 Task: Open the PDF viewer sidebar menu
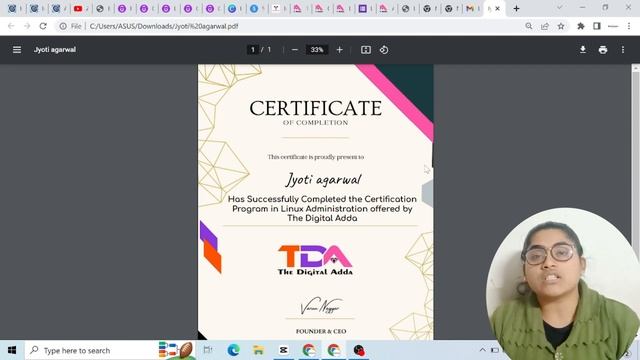(x=17, y=50)
